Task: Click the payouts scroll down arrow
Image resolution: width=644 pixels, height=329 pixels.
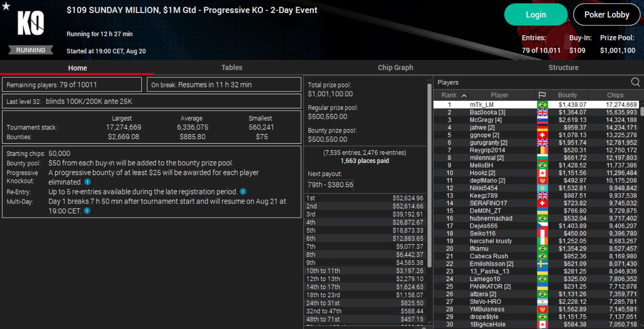Action: [429, 322]
